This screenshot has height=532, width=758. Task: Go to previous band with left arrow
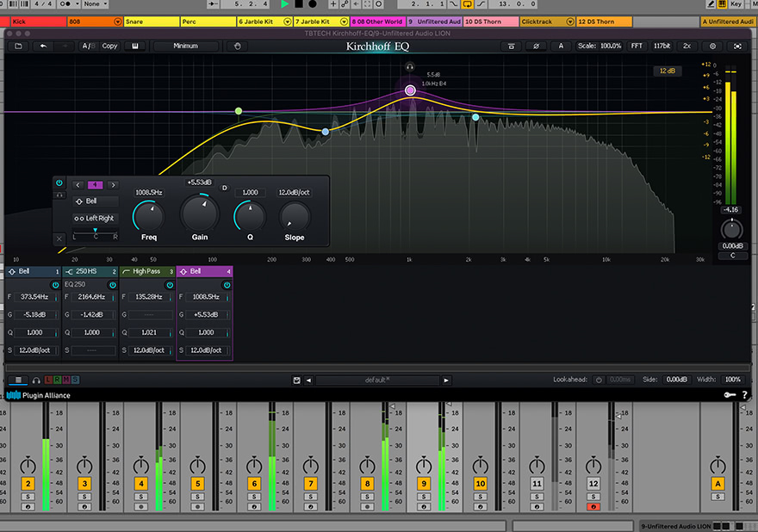pos(78,185)
